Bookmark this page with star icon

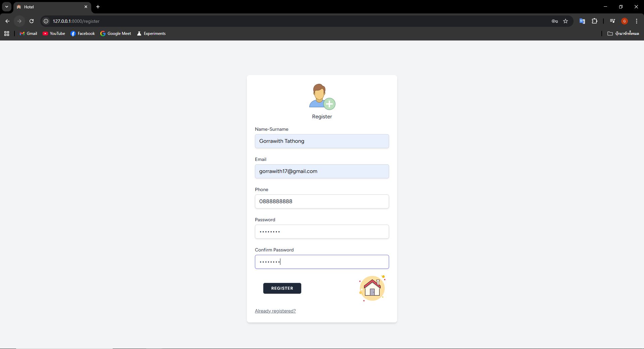point(566,21)
